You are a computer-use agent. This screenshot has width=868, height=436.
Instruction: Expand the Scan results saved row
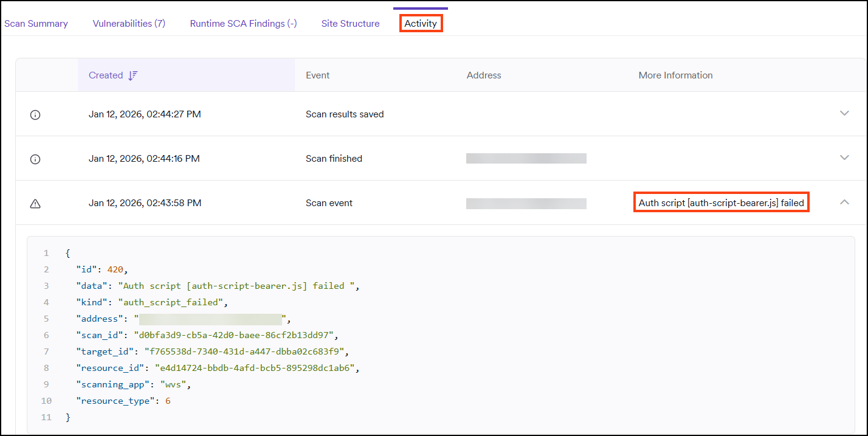pyautogui.click(x=844, y=113)
